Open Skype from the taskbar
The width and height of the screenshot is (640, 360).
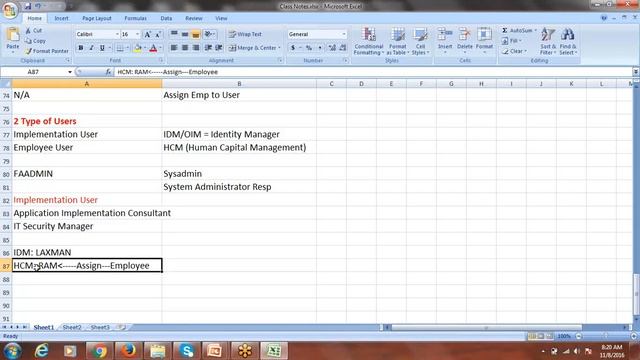coord(187,351)
